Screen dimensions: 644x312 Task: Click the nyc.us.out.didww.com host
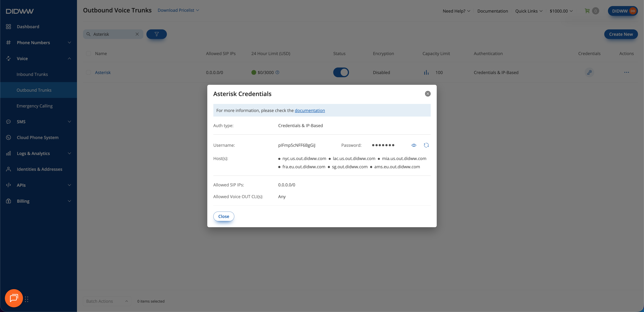click(x=304, y=159)
